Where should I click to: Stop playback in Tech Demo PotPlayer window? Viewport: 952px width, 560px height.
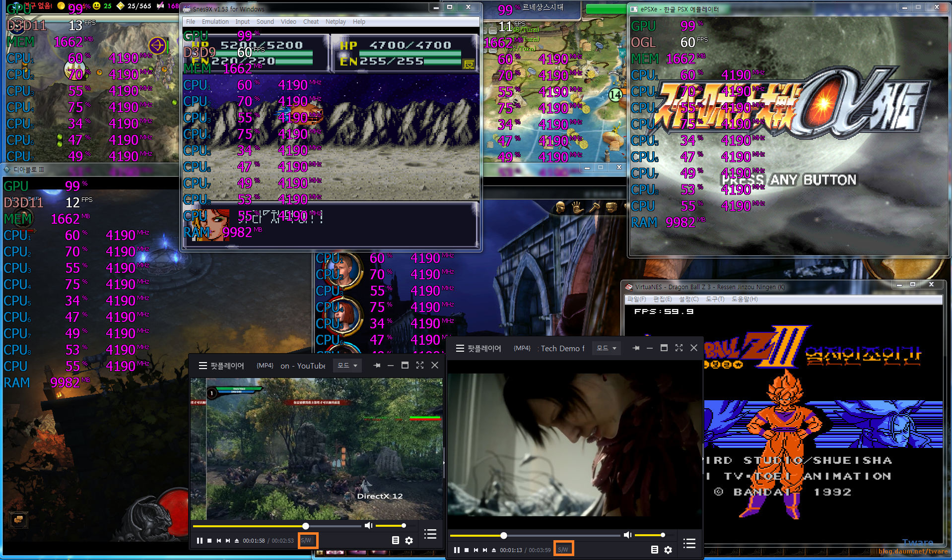467,550
